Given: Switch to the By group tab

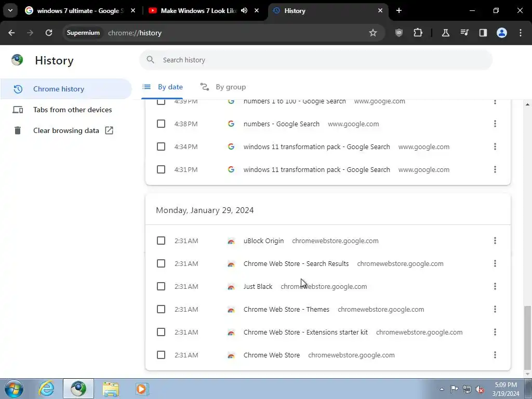Looking at the screenshot, I should [x=223, y=87].
